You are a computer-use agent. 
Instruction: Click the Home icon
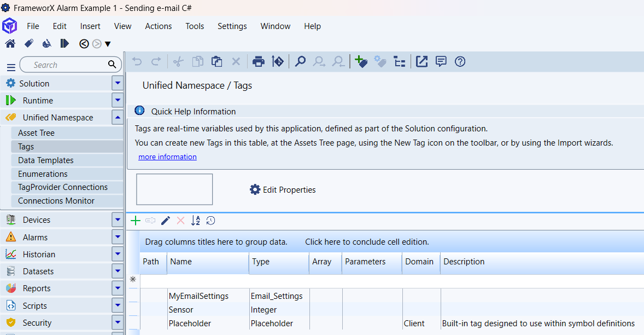pos(10,44)
